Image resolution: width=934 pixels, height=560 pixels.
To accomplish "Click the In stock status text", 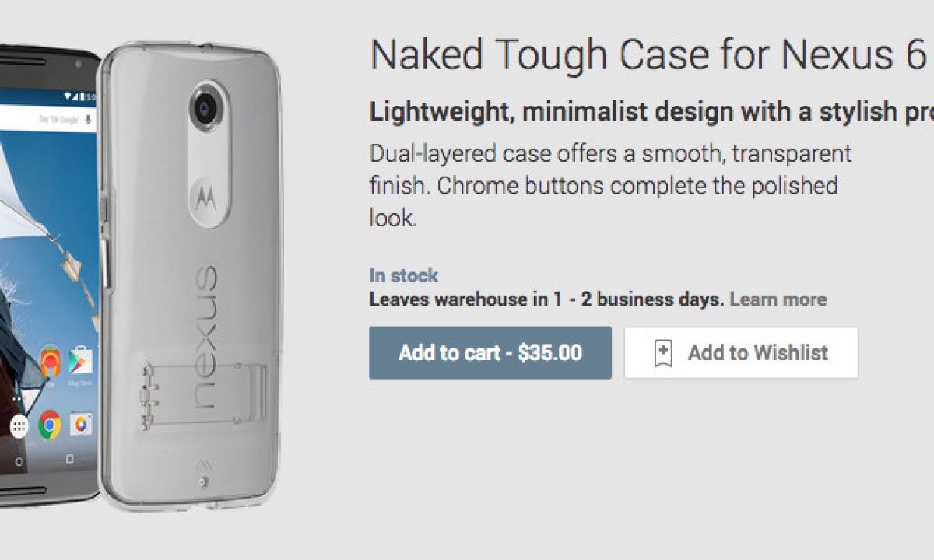I will click(403, 275).
